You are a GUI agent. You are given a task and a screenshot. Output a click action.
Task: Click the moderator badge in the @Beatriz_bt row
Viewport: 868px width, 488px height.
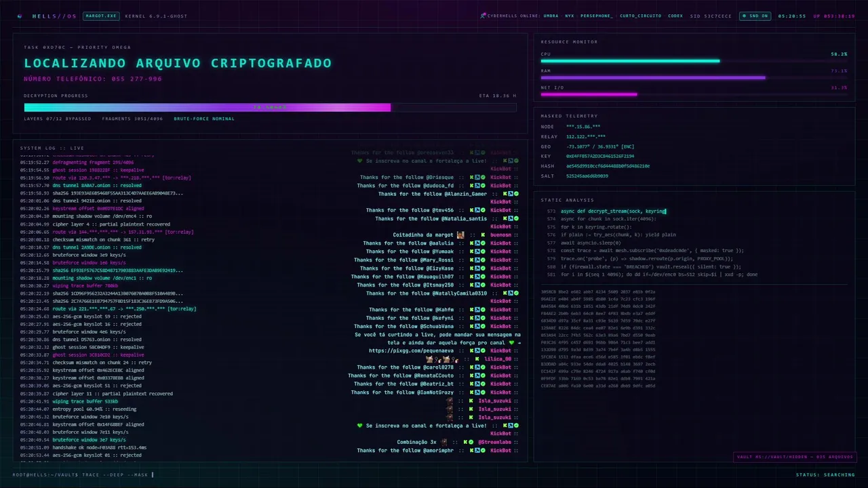(477, 384)
